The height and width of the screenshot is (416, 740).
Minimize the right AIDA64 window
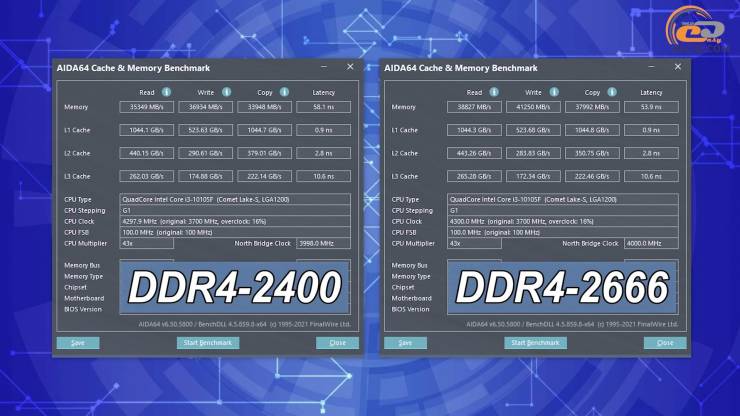651,67
